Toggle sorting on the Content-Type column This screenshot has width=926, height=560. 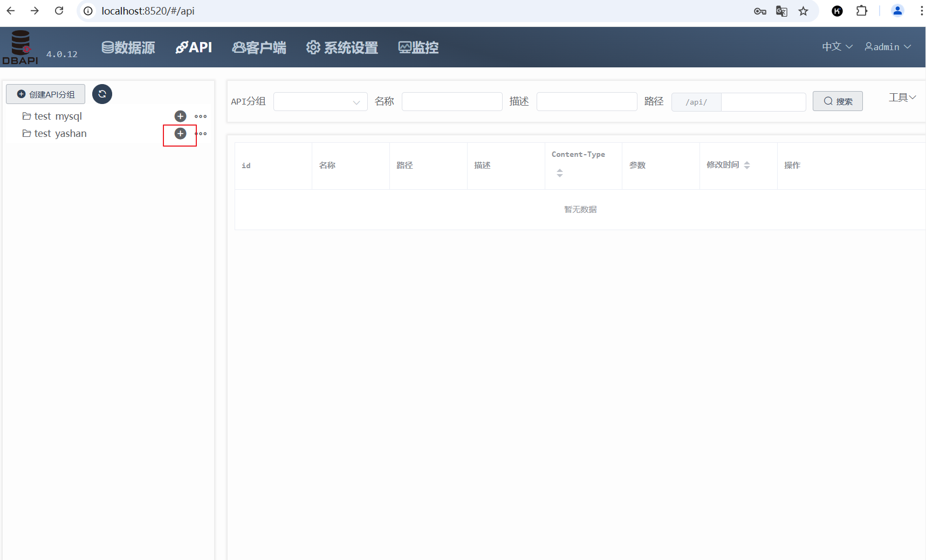click(x=560, y=173)
